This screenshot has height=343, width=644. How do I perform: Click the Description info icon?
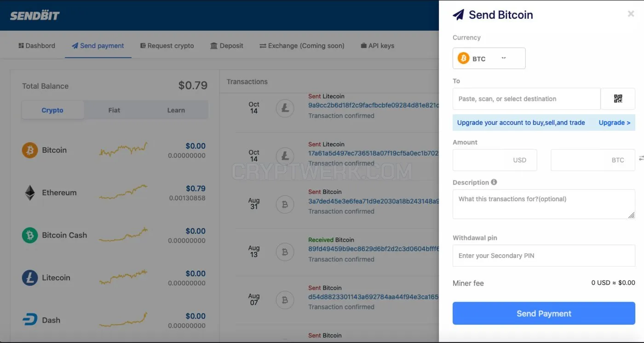tap(494, 182)
